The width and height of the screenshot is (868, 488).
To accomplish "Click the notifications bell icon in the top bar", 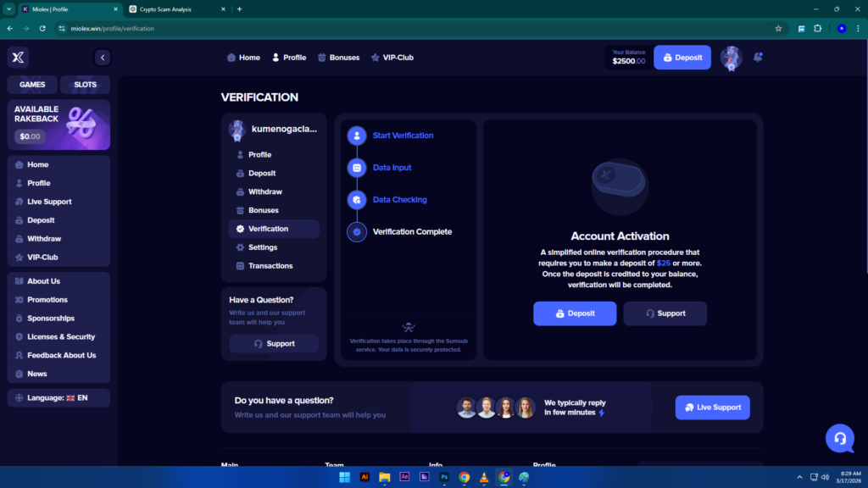I will tap(758, 57).
